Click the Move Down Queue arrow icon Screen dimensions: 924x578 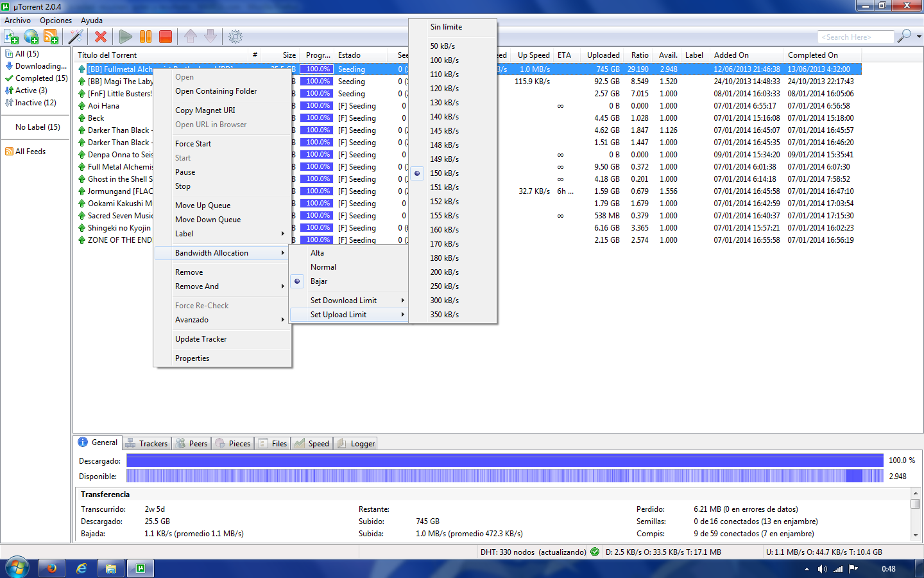coord(210,37)
